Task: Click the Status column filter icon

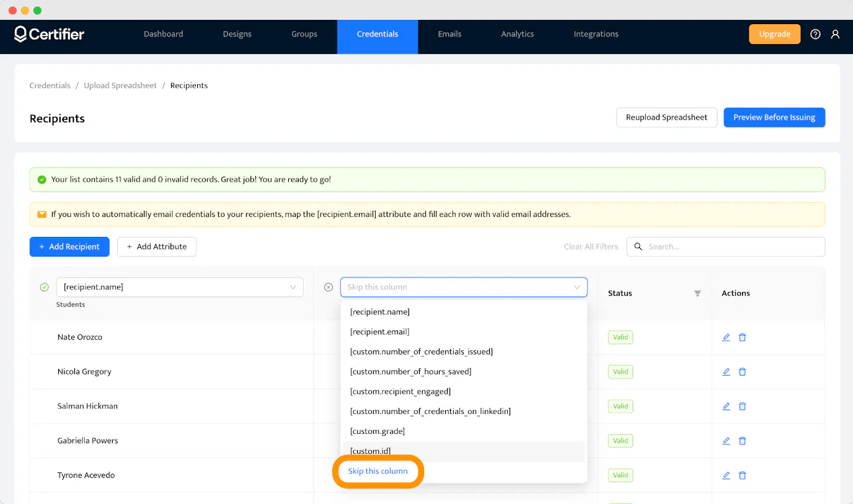Action: 697,293
